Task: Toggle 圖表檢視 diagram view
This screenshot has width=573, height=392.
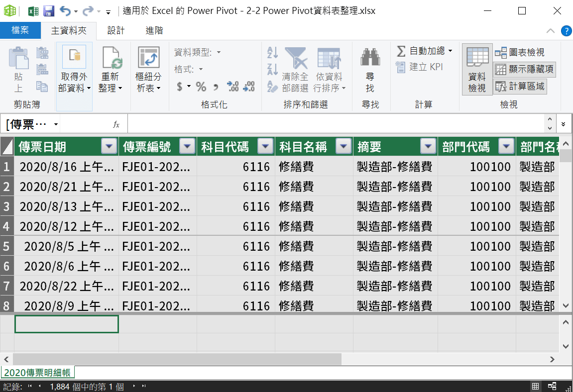Action: (520, 52)
